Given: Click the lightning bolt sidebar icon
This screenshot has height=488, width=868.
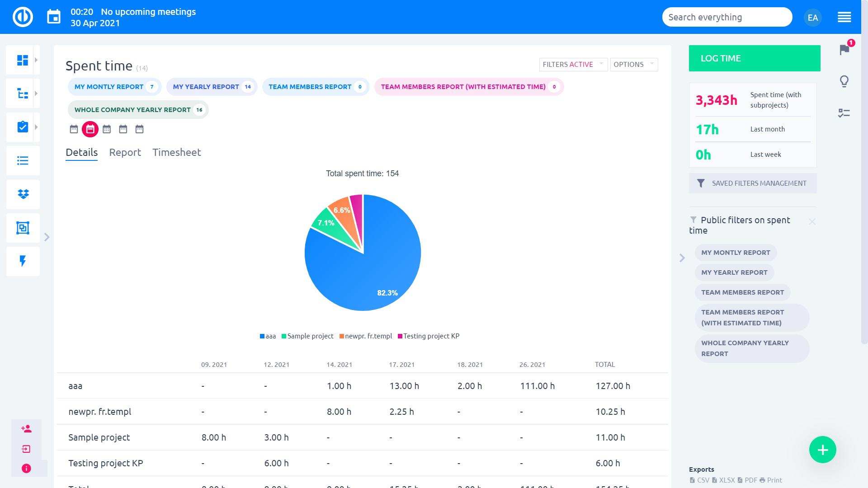Looking at the screenshot, I should point(23,261).
